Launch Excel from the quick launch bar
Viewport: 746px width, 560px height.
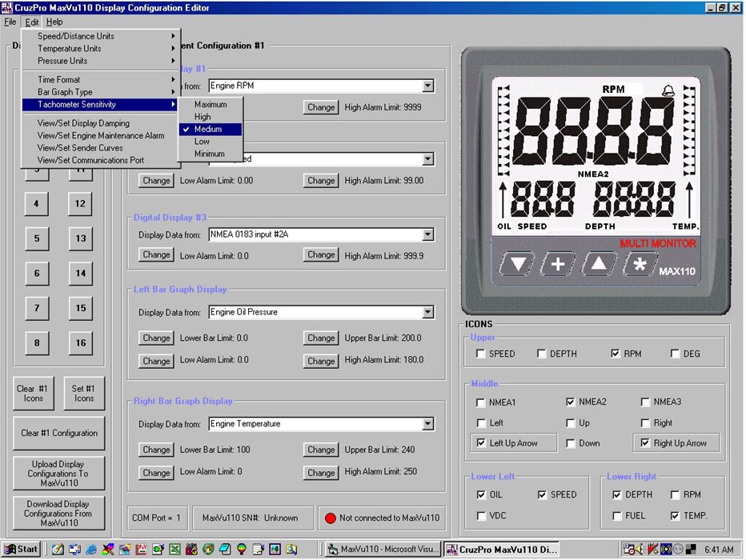[175, 549]
